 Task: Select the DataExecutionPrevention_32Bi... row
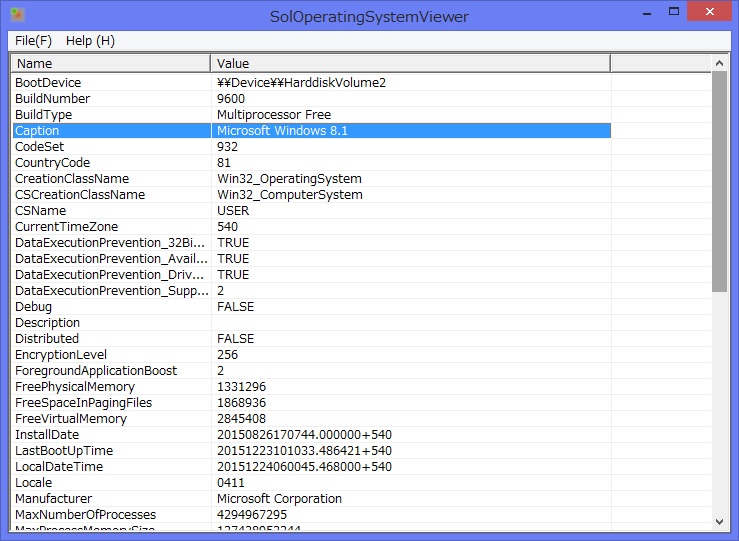[312, 243]
